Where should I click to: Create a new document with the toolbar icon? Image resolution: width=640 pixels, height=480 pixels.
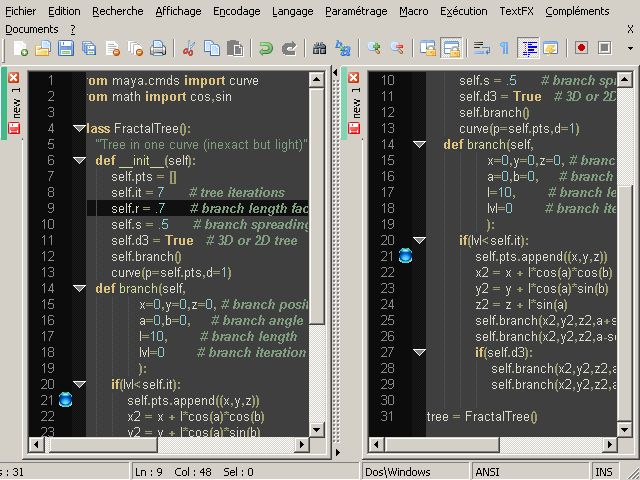pos(20,48)
